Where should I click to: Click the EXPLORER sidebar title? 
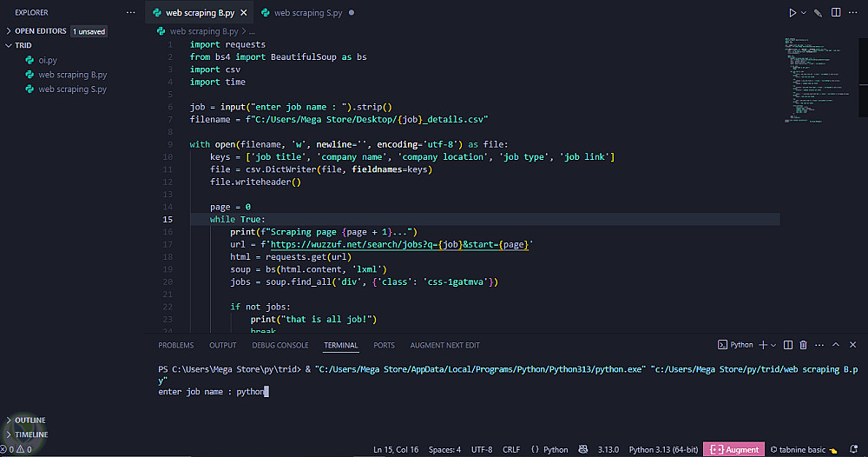[31, 13]
